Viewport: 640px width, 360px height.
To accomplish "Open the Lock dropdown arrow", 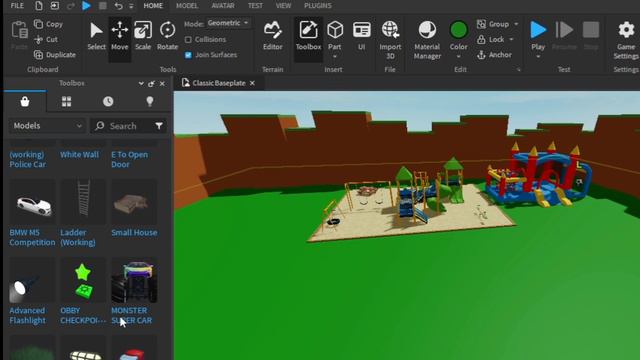I will (x=511, y=40).
